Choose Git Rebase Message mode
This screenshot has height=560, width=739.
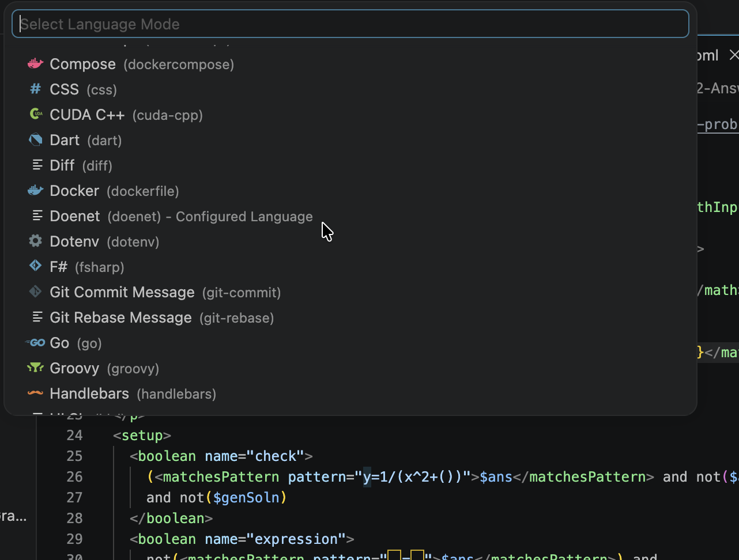[x=350, y=317]
